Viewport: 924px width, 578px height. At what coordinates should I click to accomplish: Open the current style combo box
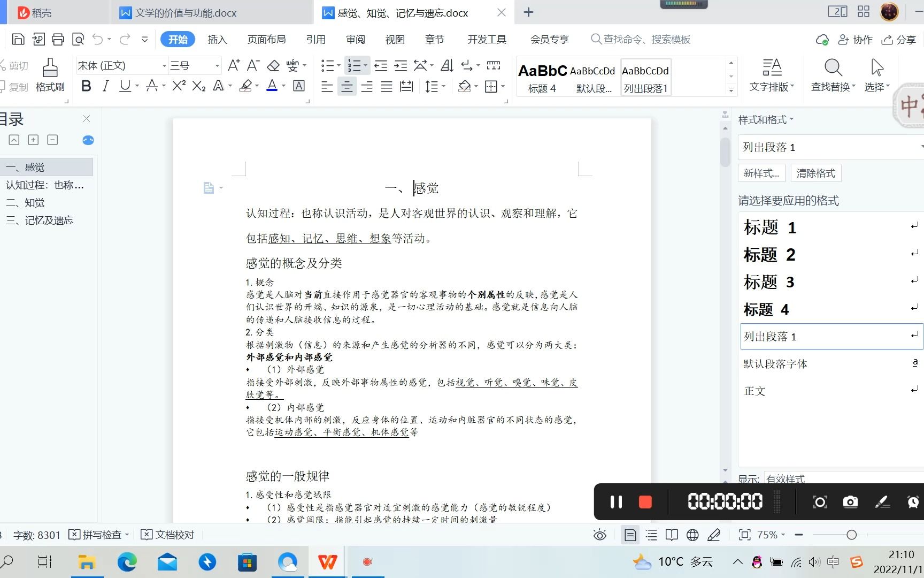tap(831, 147)
